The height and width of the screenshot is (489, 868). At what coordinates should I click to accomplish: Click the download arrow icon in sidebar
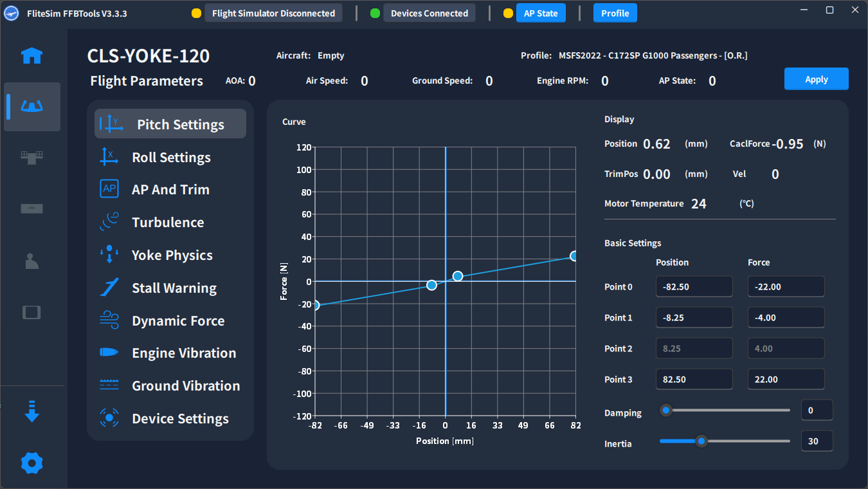tap(32, 412)
